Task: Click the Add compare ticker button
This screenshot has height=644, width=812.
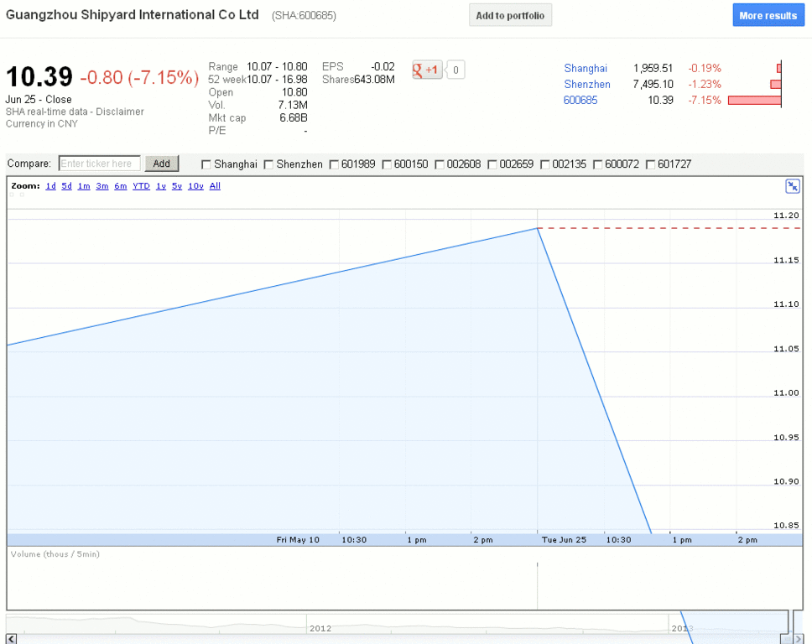Action: (x=162, y=164)
